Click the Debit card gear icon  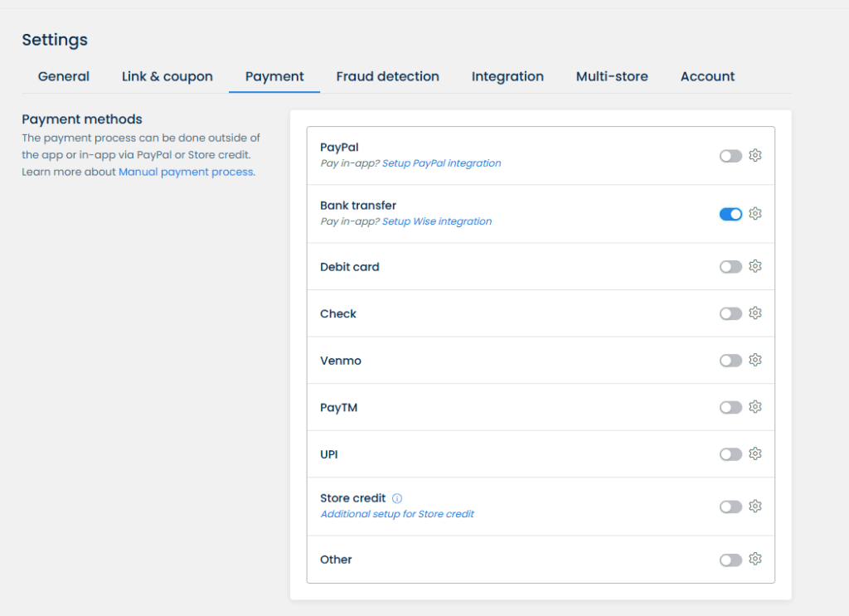(754, 267)
